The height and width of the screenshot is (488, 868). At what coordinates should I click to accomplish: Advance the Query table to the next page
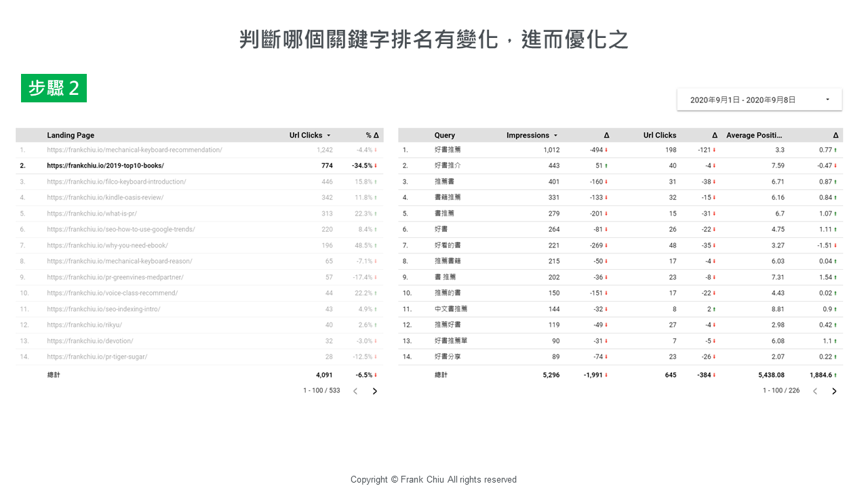coord(834,390)
